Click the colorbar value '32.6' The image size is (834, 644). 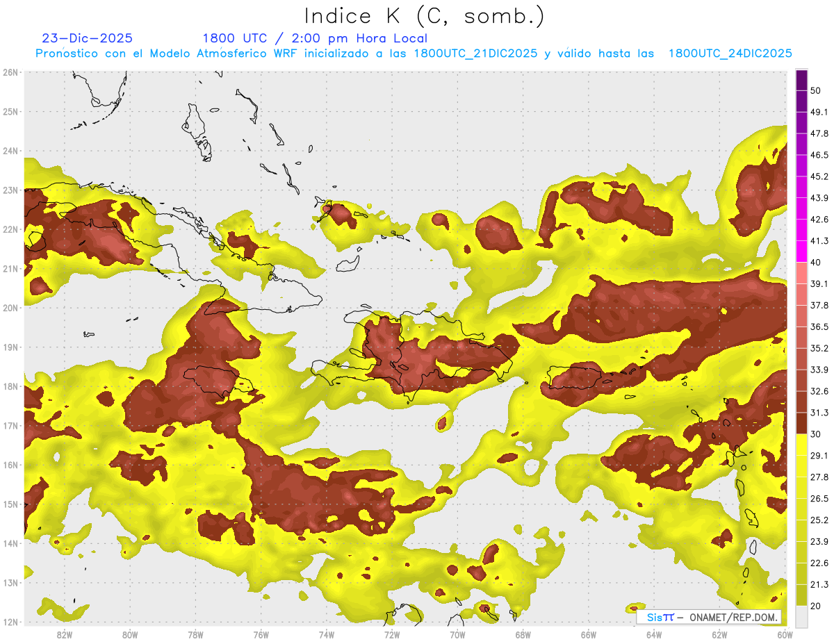pyautogui.click(x=819, y=391)
